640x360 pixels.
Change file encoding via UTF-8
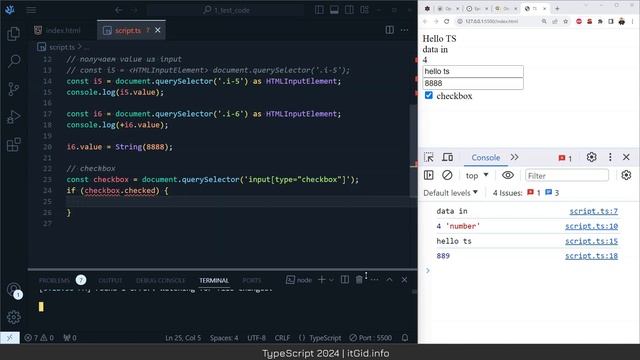click(256, 338)
